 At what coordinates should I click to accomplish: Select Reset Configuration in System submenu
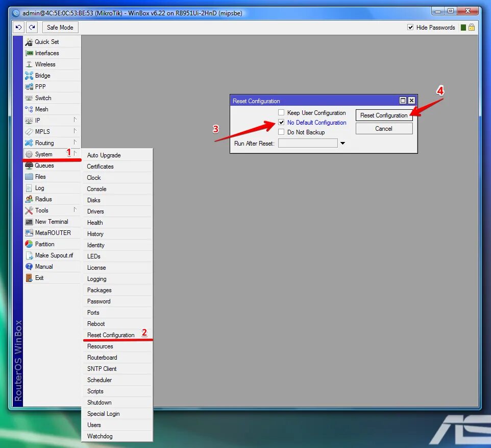(117, 335)
